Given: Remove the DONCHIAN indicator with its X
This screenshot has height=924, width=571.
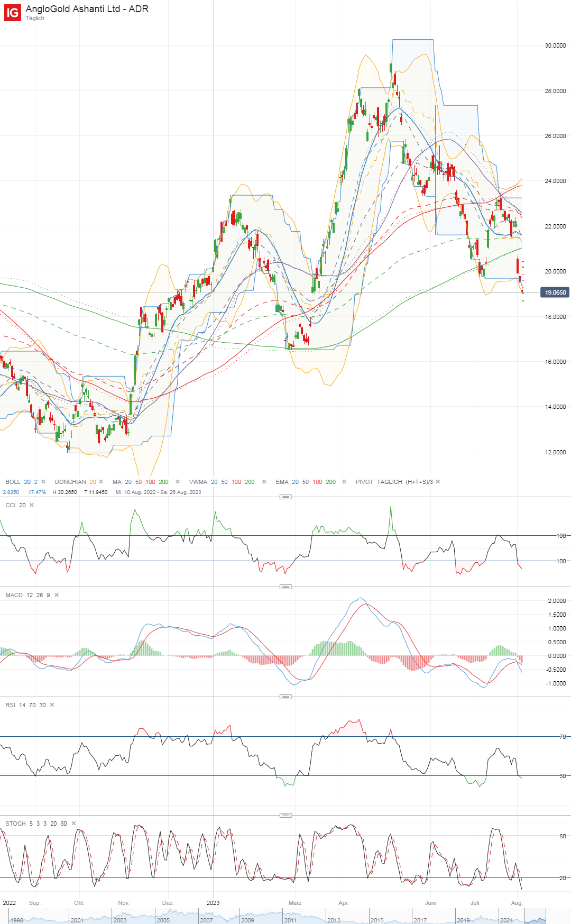Looking at the screenshot, I should click(101, 482).
